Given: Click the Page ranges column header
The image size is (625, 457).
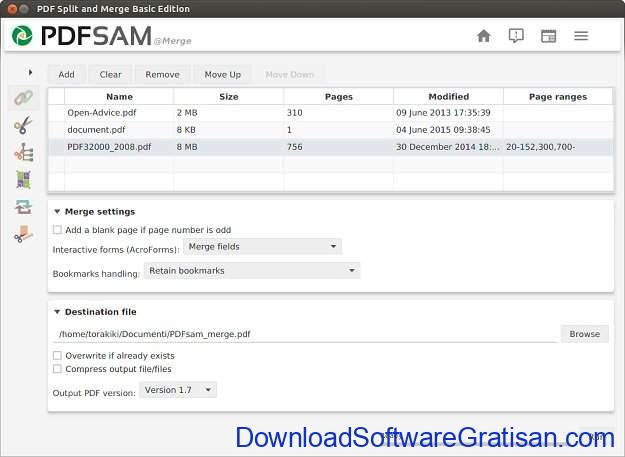Looking at the screenshot, I should point(558,97).
